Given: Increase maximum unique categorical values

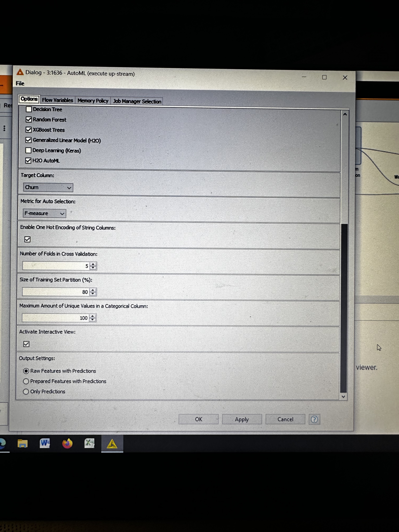Looking at the screenshot, I should [x=92, y=316].
